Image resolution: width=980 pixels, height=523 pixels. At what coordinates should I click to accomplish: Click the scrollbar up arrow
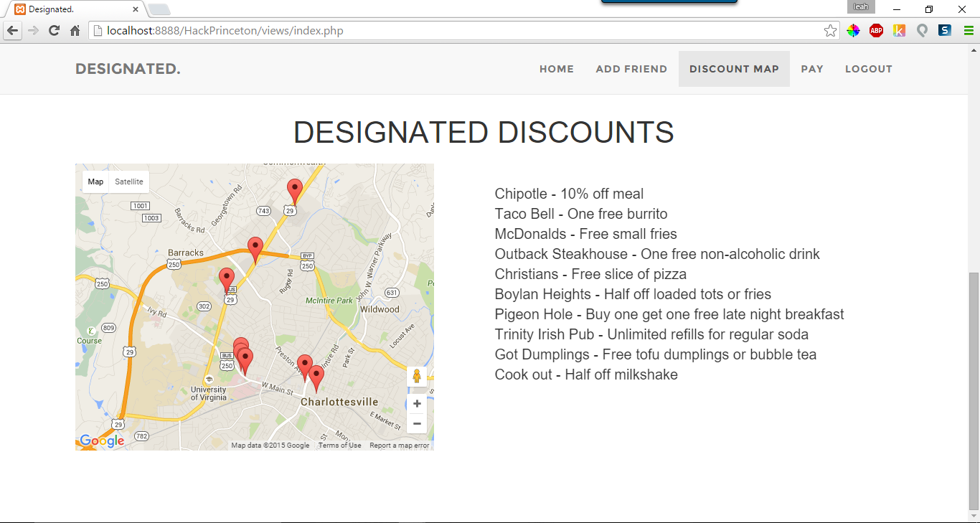coord(974,50)
